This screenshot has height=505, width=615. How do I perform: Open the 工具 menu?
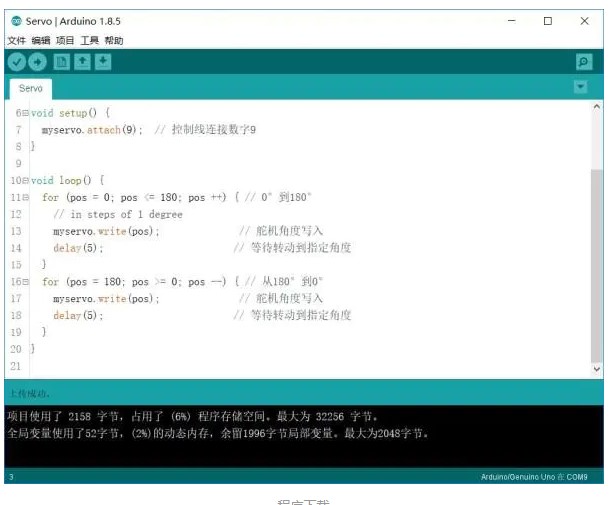(89, 40)
